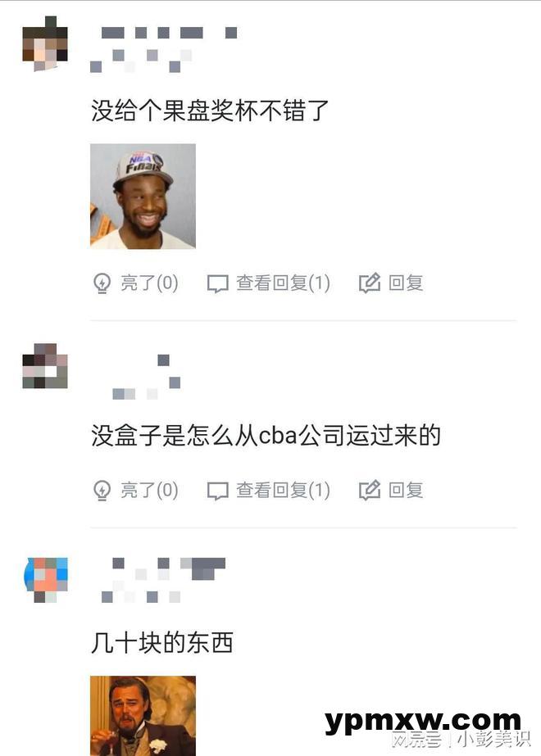Open NBA Finals cap meme image
This screenshot has height=756, width=541.
point(143,197)
